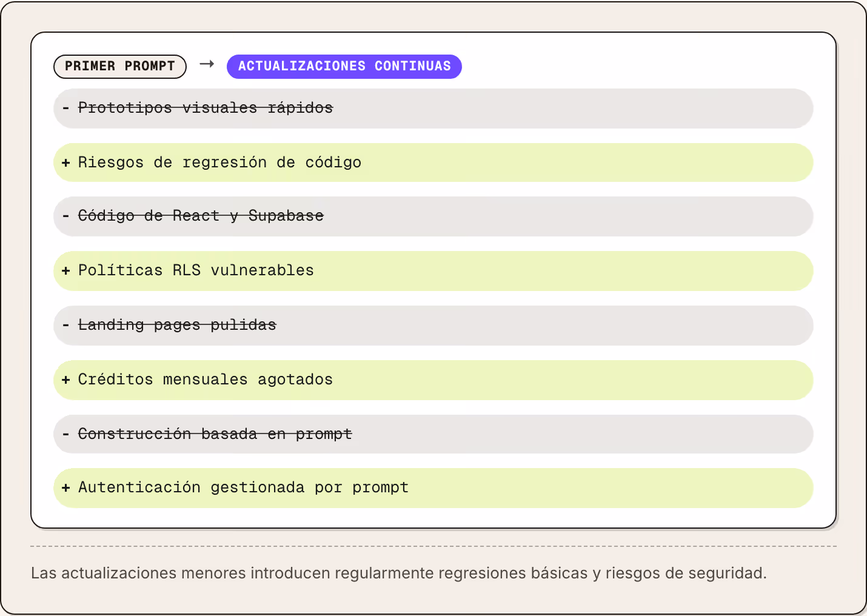
Task: Select the row "Riesgos de regresión de código"
Action: pos(433,162)
